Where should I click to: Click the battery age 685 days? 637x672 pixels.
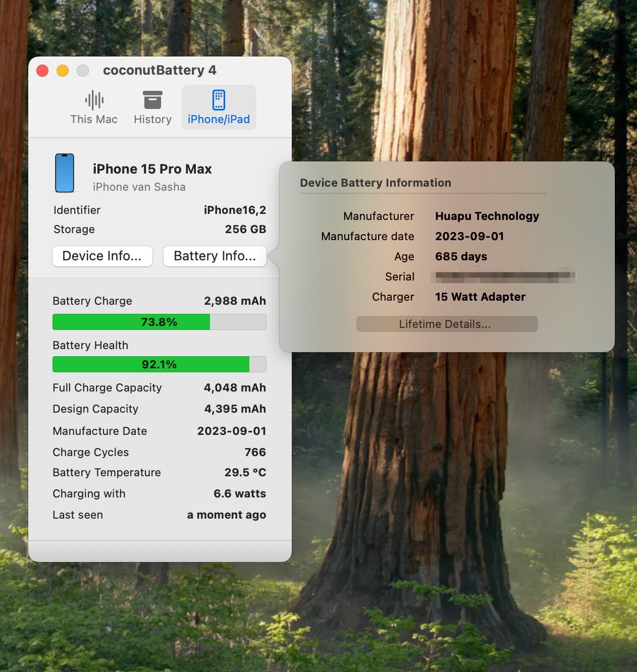click(461, 257)
